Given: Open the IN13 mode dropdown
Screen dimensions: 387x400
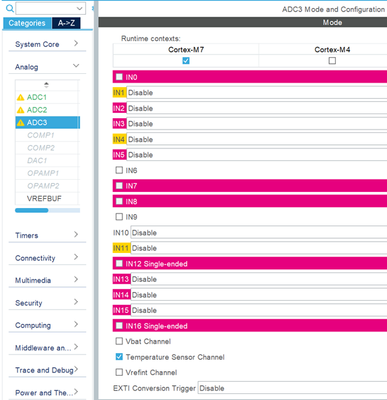Looking at the screenshot, I should pos(259,279).
